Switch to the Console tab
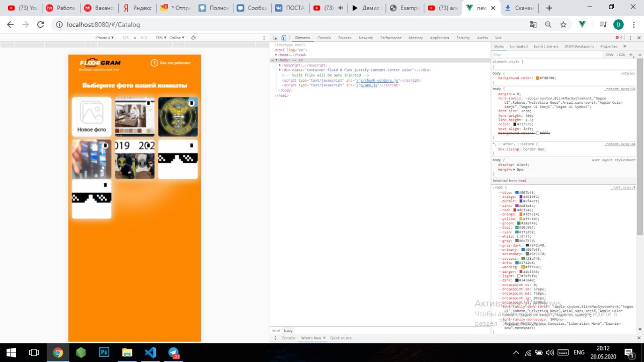Viewport: 644px width, 362px height. pyautogui.click(x=324, y=38)
